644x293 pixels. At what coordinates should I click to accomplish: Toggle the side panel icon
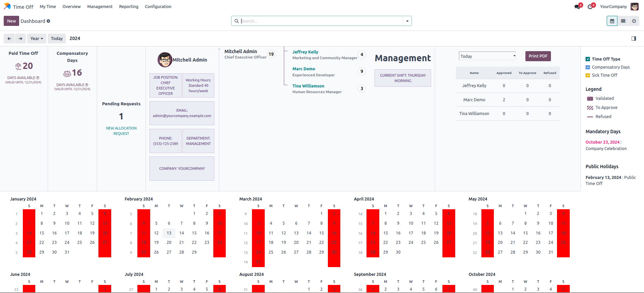634,38
